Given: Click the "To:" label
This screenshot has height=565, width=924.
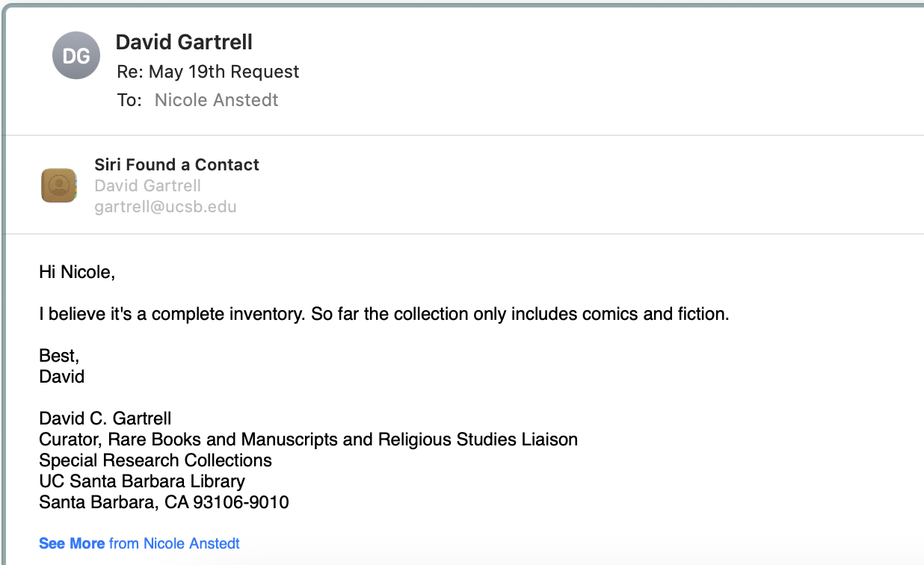Looking at the screenshot, I should pyautogui.click(x=129, y=100).
